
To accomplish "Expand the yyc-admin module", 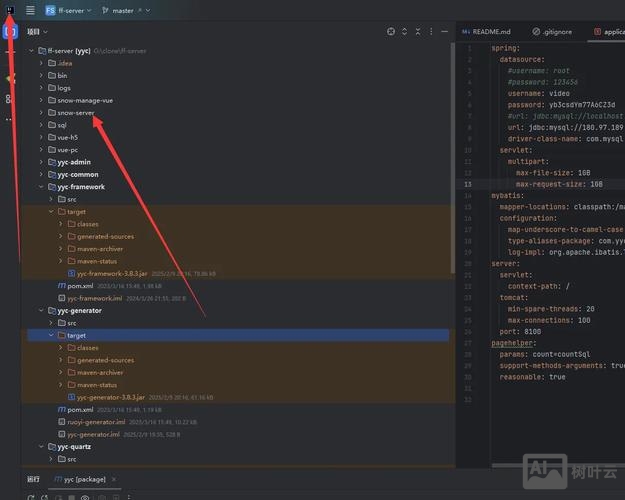I will coord(41,162).
